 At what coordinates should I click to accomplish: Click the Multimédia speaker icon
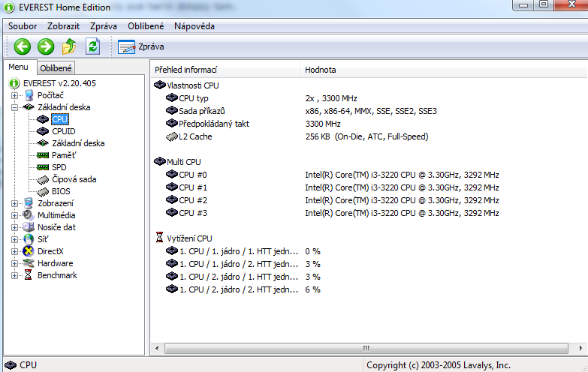(x=29, y=215)
